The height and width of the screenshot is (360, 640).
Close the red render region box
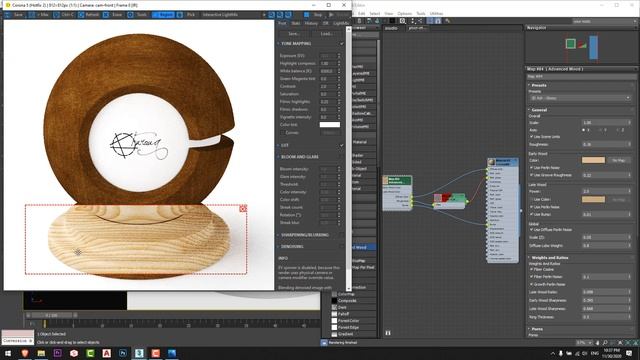tap(243, 209)
